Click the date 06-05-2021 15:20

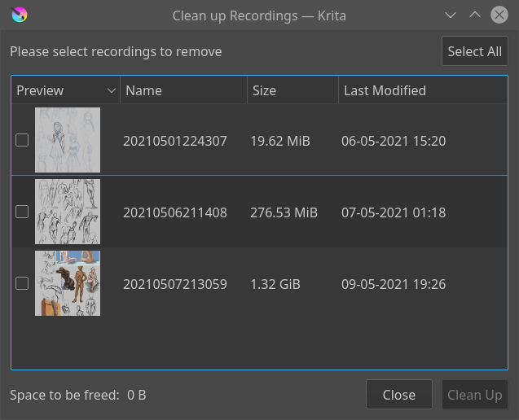(x=394, y=141)
